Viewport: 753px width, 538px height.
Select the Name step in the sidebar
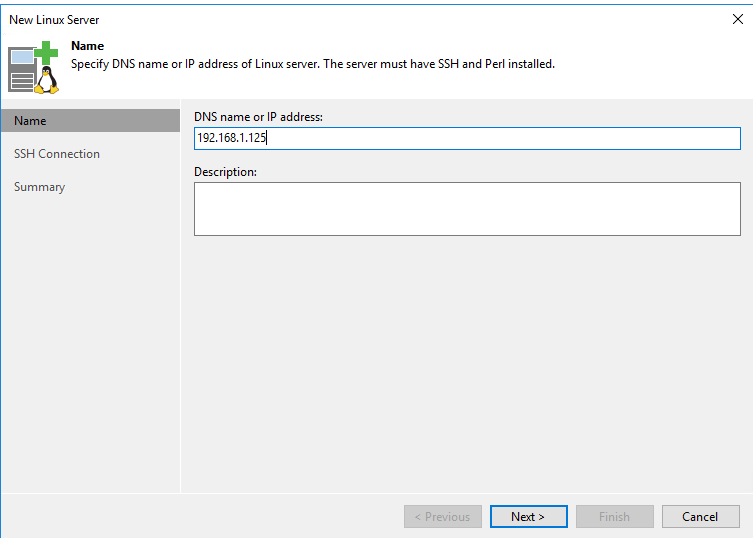(x=91, y=121)
